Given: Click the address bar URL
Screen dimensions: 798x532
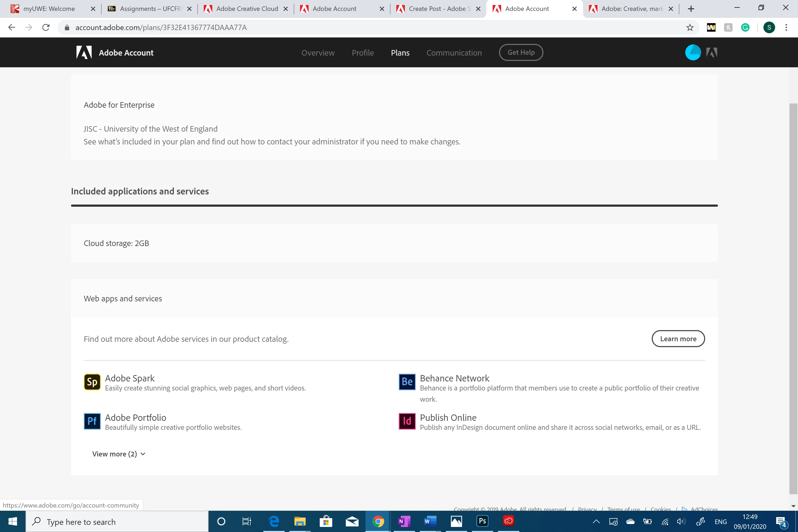Looking at the screenshot, I should point(161,27).
